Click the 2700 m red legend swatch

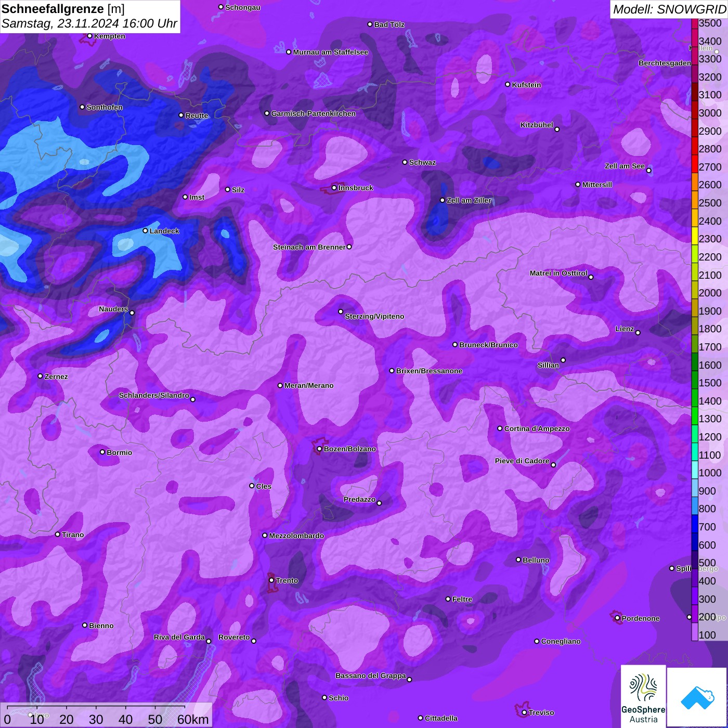point(694,163)
